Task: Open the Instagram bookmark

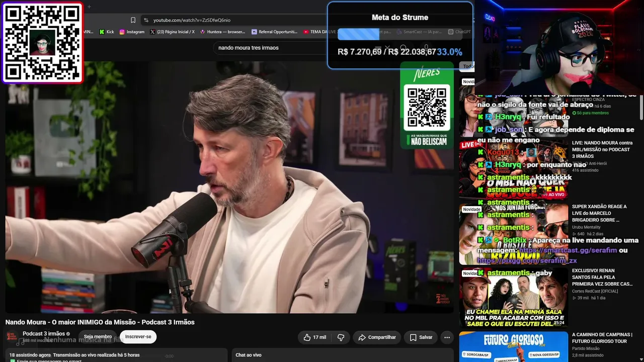Action: point(132,32)
